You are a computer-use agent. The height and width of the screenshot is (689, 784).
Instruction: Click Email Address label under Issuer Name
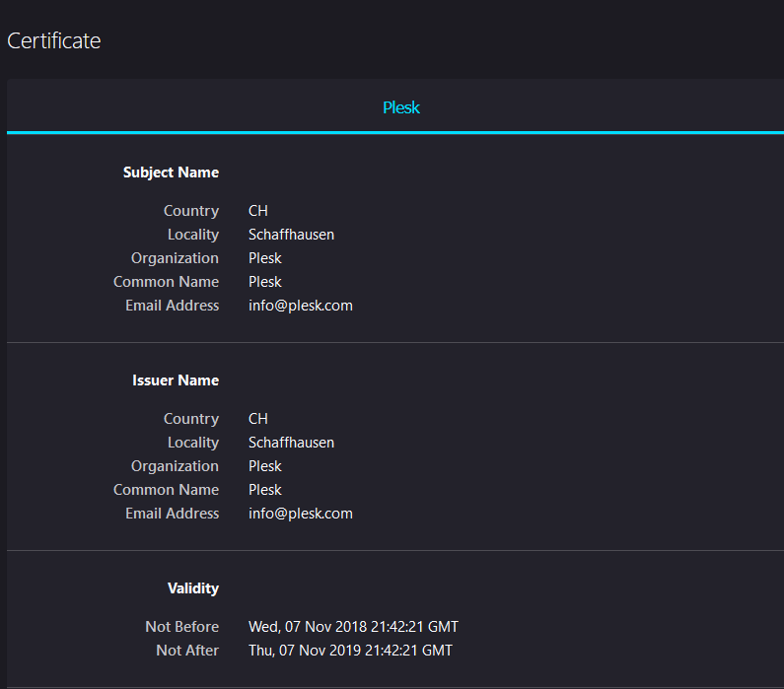coord(173,514)
